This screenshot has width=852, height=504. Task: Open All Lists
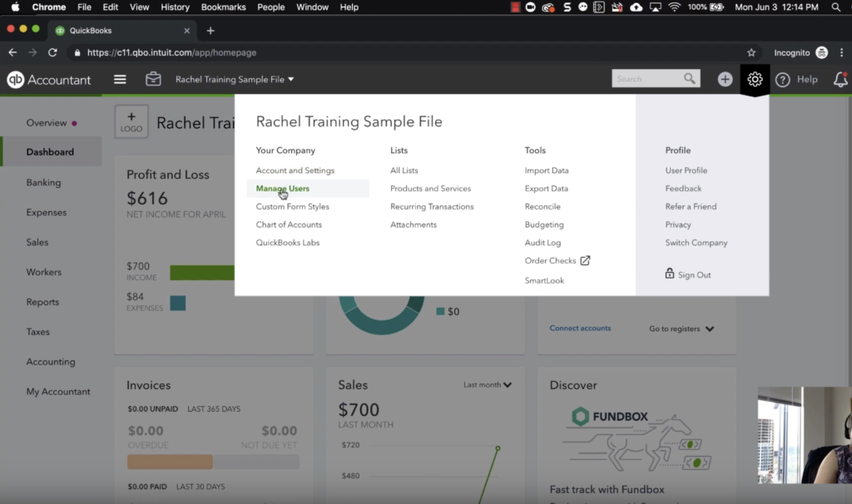click(404, 170)
